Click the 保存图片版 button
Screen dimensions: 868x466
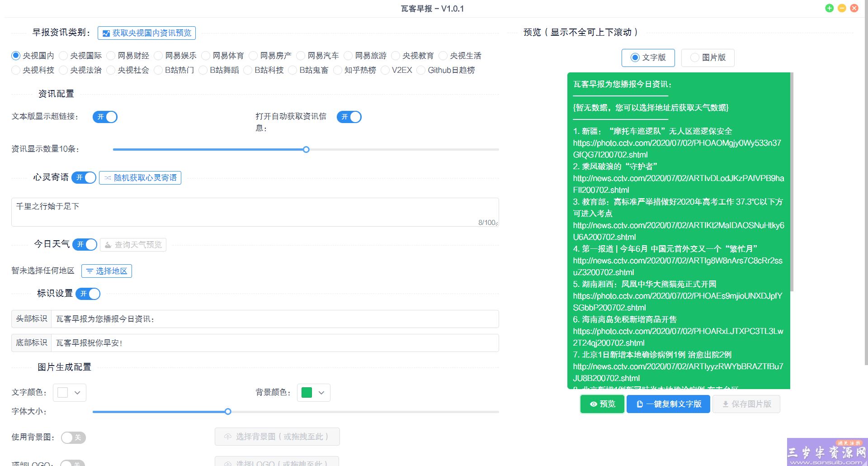click(x=746, y=404)
